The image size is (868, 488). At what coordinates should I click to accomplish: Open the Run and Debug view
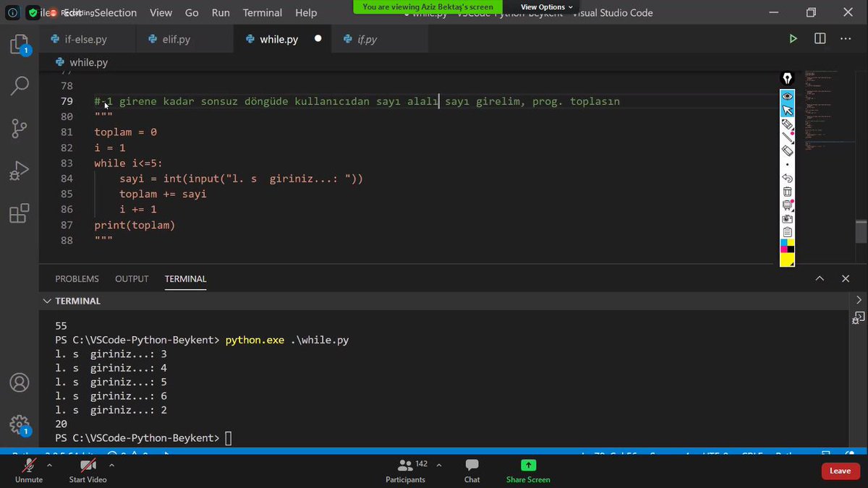(x=20, y=171)
